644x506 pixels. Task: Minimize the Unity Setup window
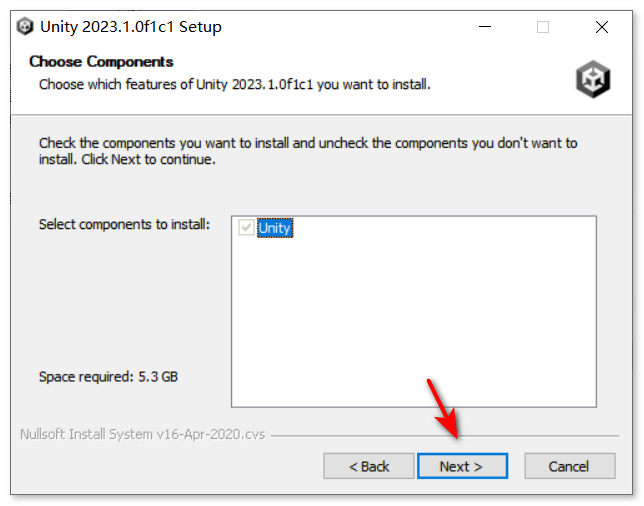485,27
